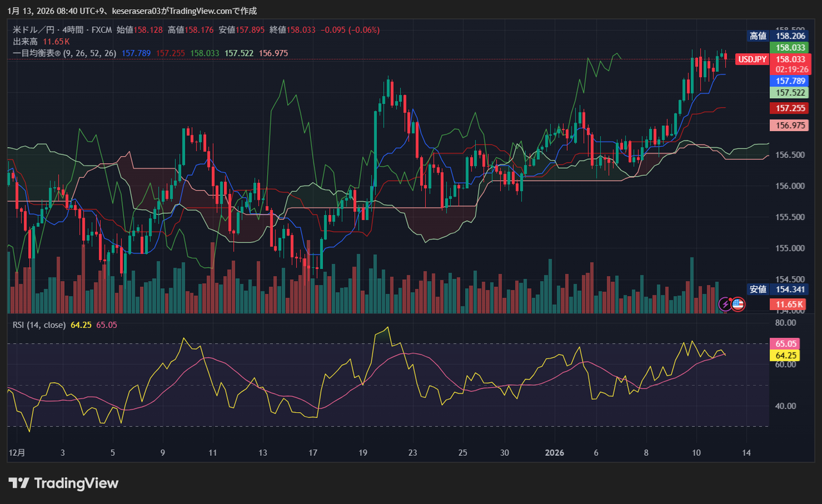Click the 高値 158.206 price scale label
The width and height of the screenshot is (822, 504).
coord(777,36)
